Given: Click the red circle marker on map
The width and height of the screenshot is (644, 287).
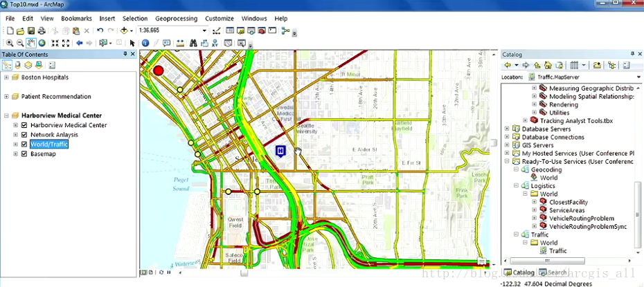Looking at the screenshot, I should point(159,70).
